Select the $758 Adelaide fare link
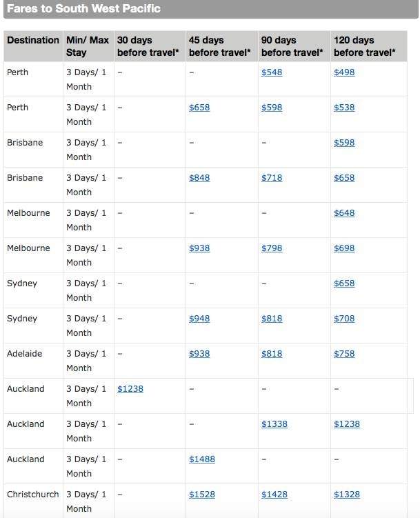This screenshot has width=420, height=518. [344, 354]
